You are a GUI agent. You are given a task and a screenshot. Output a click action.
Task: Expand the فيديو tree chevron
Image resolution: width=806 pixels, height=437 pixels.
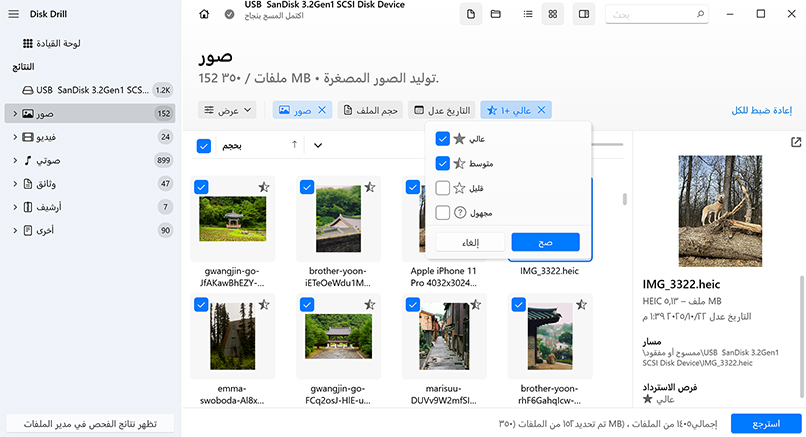[15, 137]
